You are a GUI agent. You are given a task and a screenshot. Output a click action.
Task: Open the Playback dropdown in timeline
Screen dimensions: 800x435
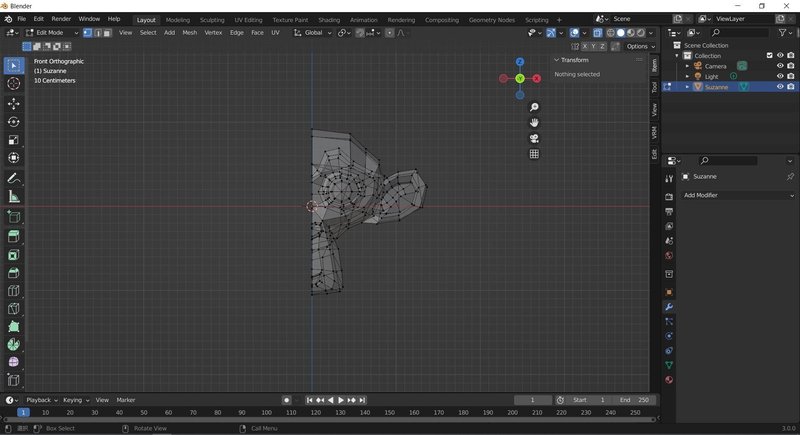[42, 400]
